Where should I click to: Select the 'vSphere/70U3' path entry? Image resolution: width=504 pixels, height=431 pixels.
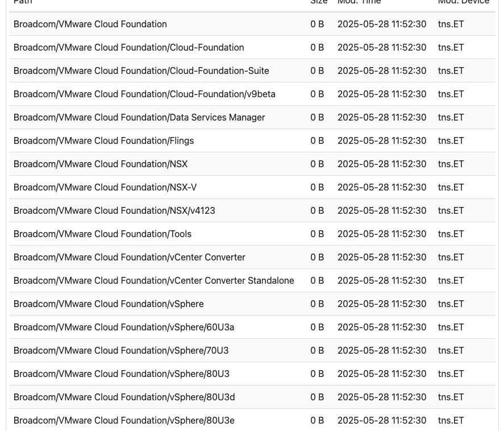[x=121, y=351]
